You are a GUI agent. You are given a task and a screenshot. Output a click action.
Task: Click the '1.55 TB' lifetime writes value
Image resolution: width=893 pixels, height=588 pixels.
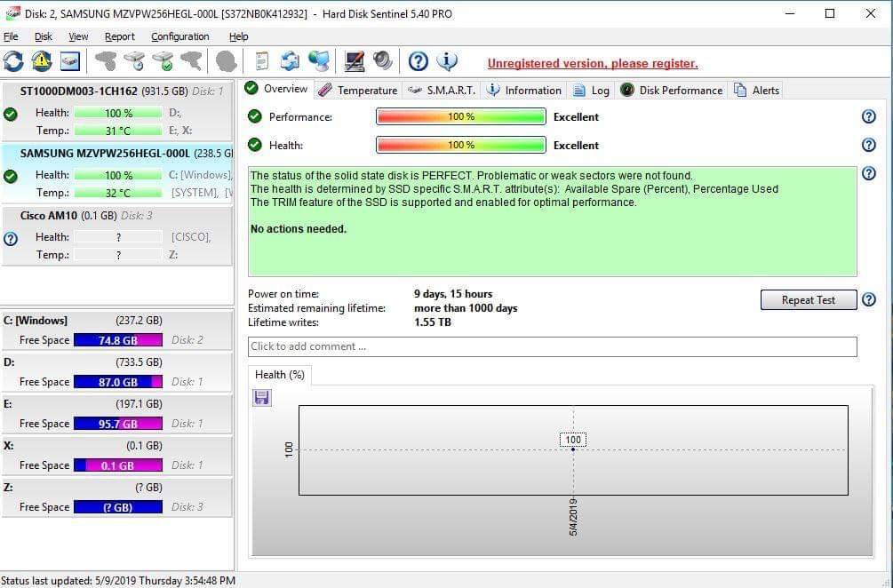point(432,322)
